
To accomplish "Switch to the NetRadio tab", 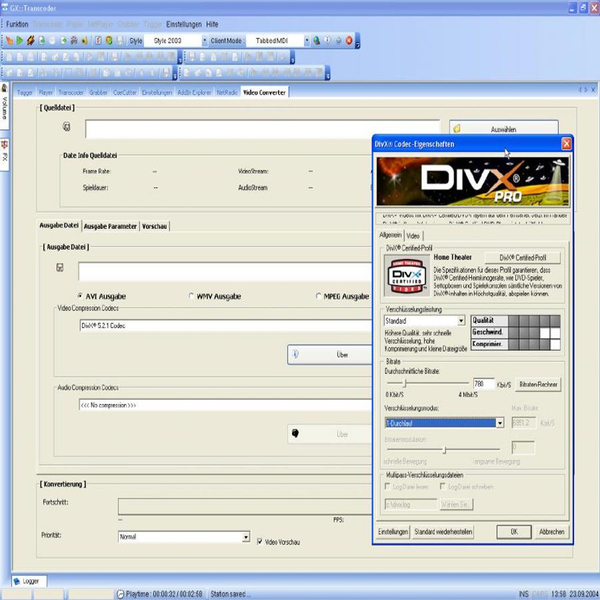I will [227, 93].
